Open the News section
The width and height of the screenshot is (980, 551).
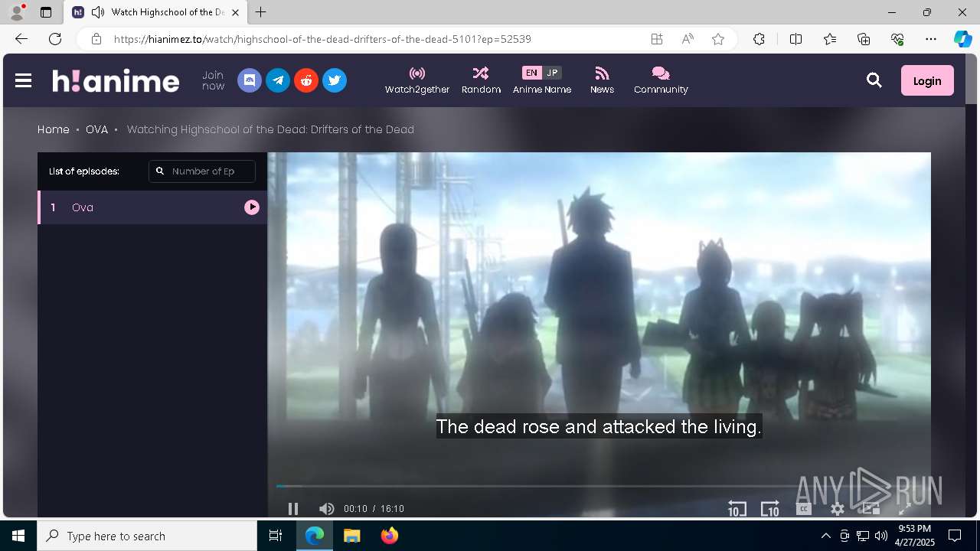pos(602,80)
